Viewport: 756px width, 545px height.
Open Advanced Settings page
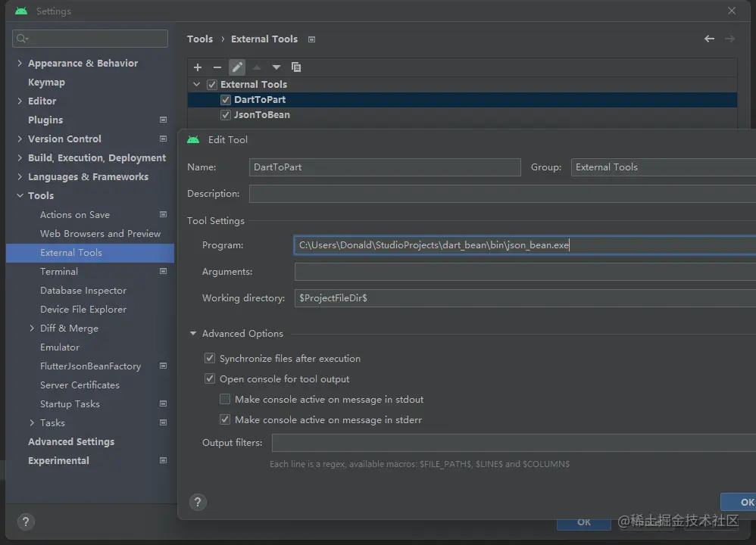pyautogui.click(x=71, y=442)
